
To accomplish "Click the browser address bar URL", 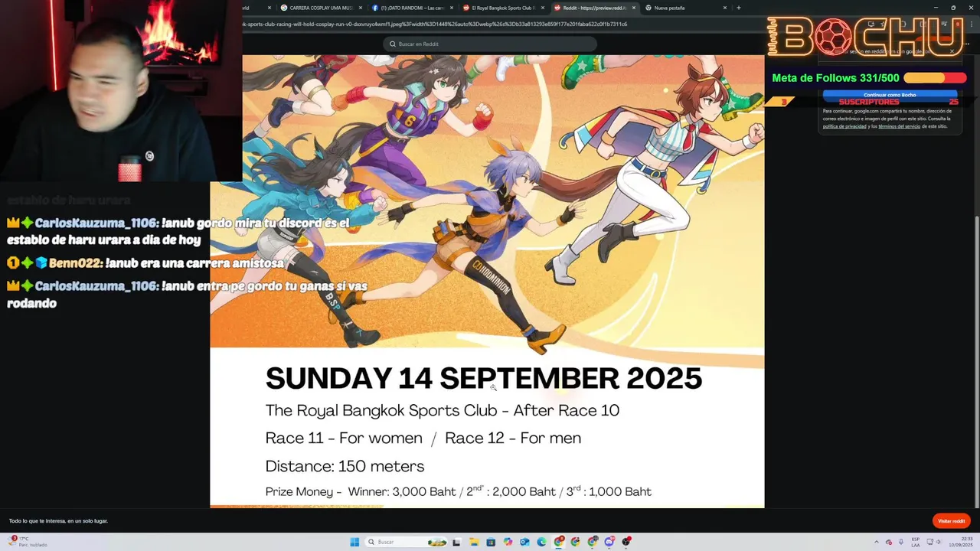I will pos(435,24).
